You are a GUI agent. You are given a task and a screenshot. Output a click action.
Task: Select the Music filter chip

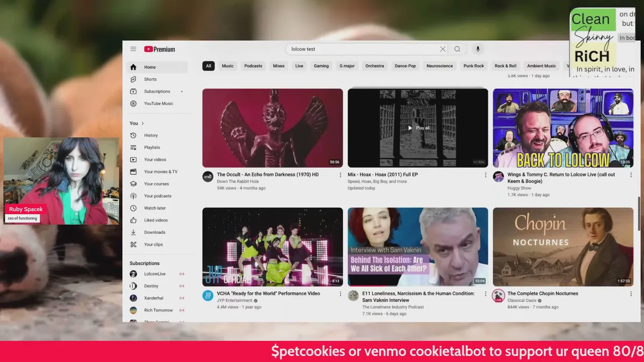[x=228, y=66]
